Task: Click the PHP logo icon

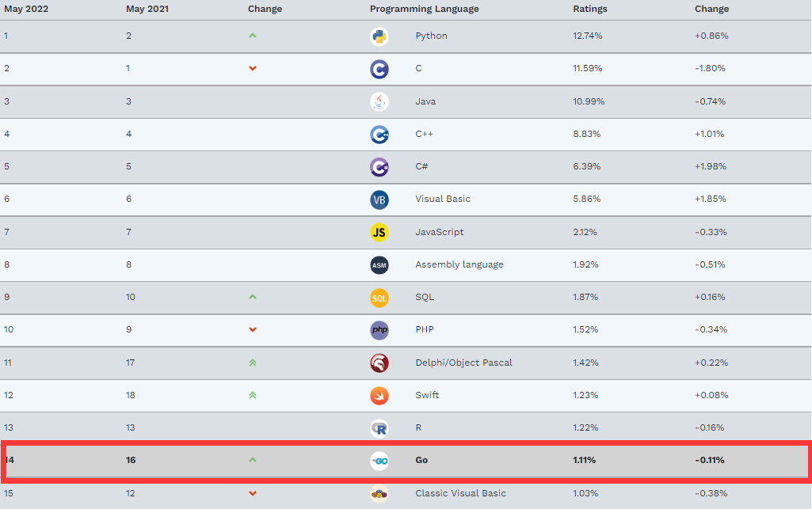Action: (x=379, y=330)
